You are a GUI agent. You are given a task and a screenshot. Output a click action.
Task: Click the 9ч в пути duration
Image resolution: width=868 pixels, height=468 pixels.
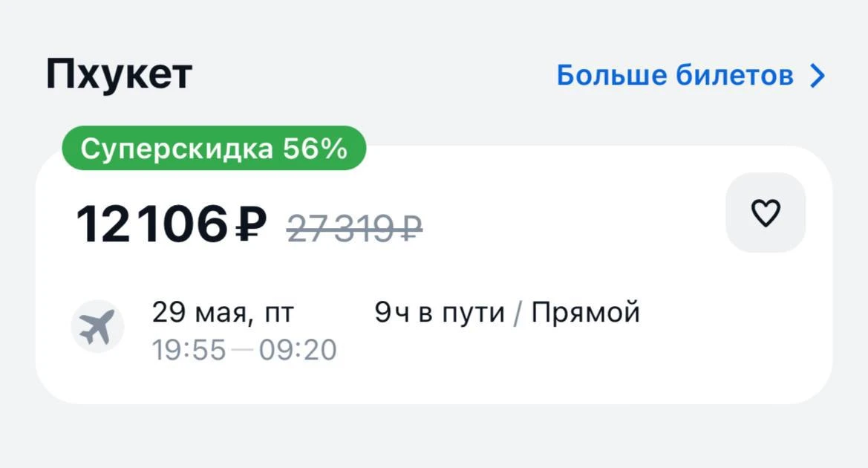(x=440, y=312)
